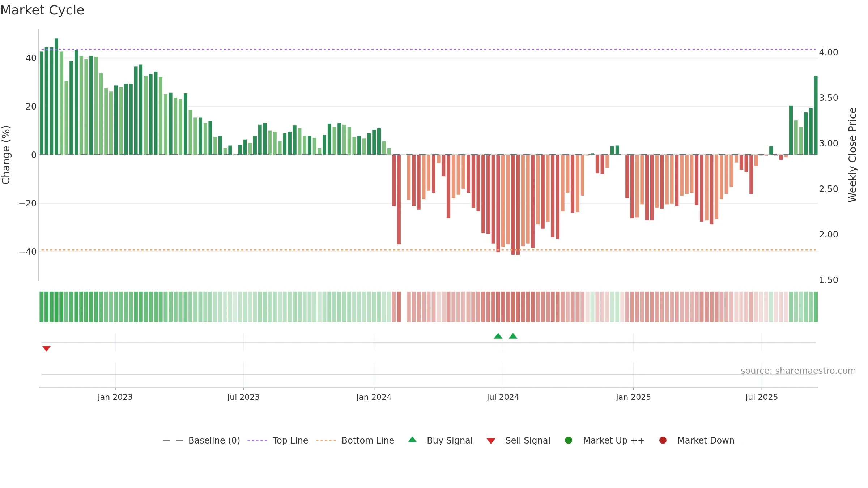
Task: Click the 4.00 right axis value
Action: pyautogui.click(x=829, y=52)
